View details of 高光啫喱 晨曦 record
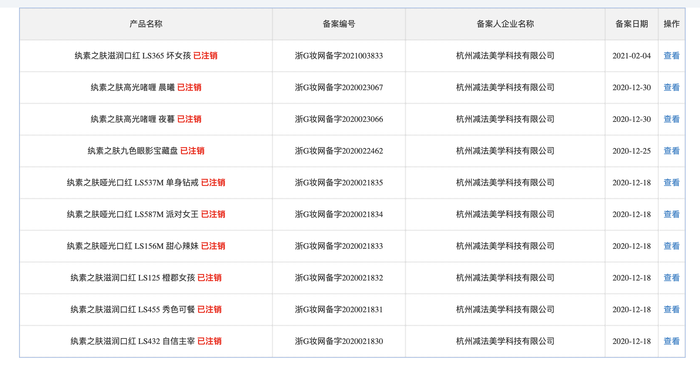 (x=671, y=87)
